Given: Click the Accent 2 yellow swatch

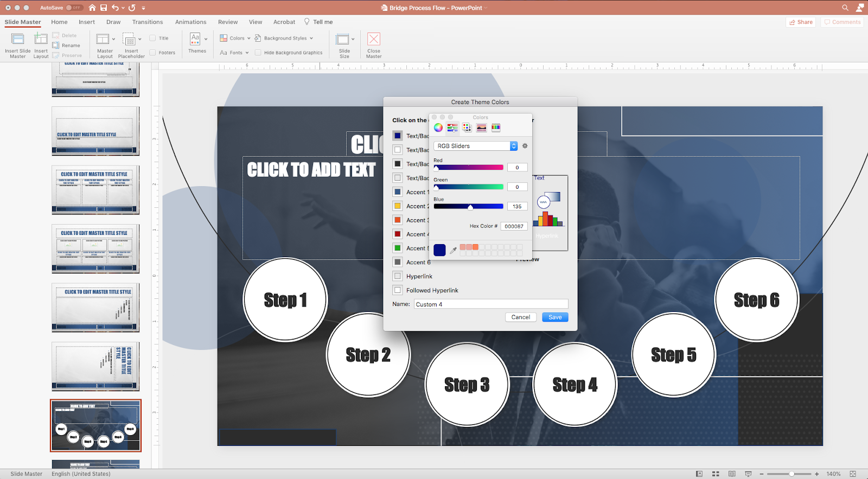Looking at the screenshot, I should (x=398, y=206).
